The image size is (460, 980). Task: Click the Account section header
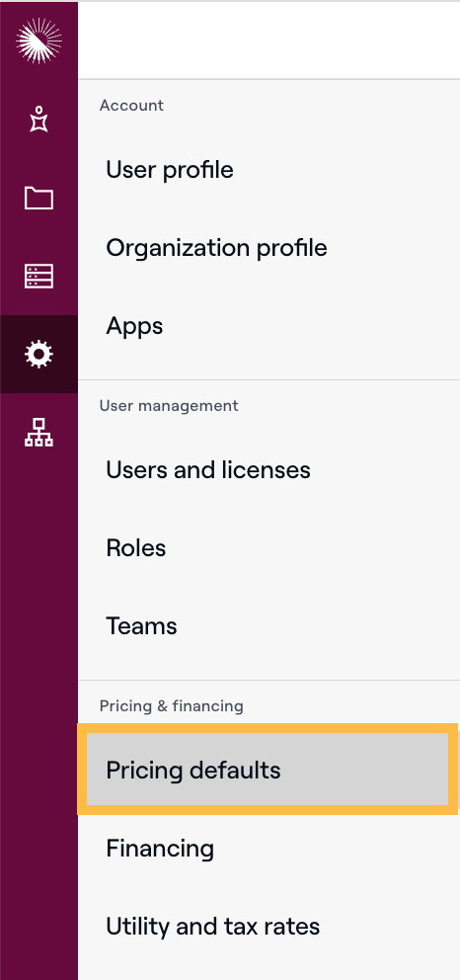(x=131, y=105)
